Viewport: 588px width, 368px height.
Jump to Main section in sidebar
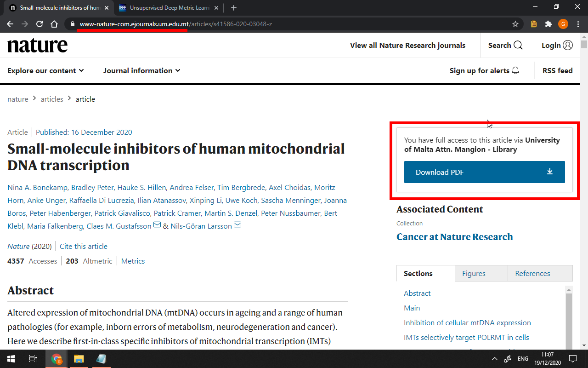[412, 308]
